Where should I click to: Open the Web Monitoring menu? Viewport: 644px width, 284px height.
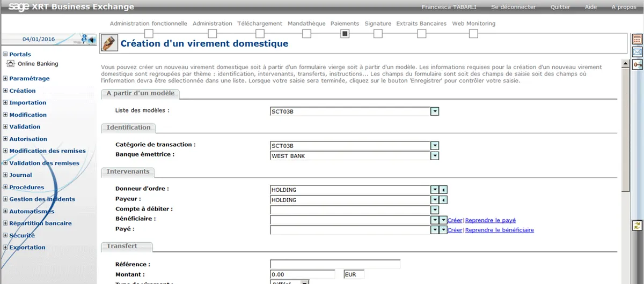pos(473,24)
